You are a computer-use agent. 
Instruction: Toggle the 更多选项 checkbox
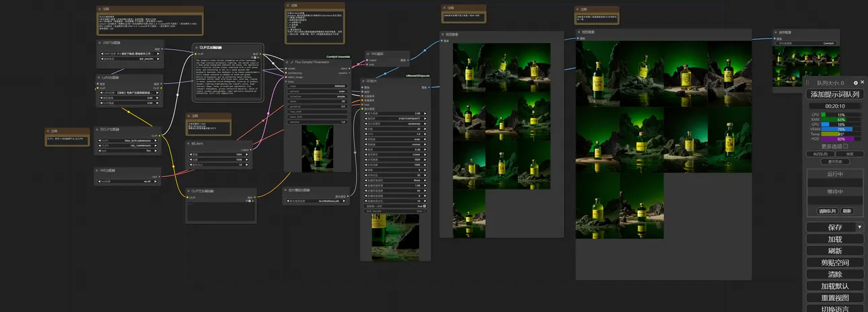[x=846, y=146]
